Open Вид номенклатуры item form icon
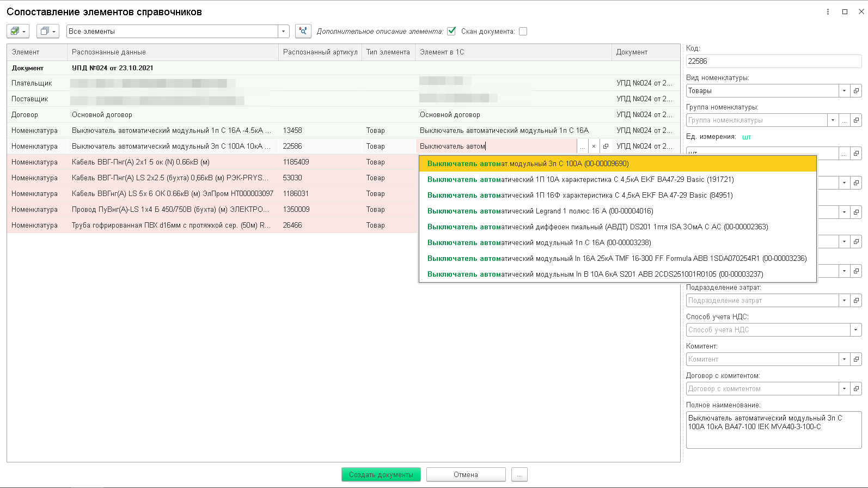This screenshot has width=868, height=488. pyautogui.click(x=856, y=91)
